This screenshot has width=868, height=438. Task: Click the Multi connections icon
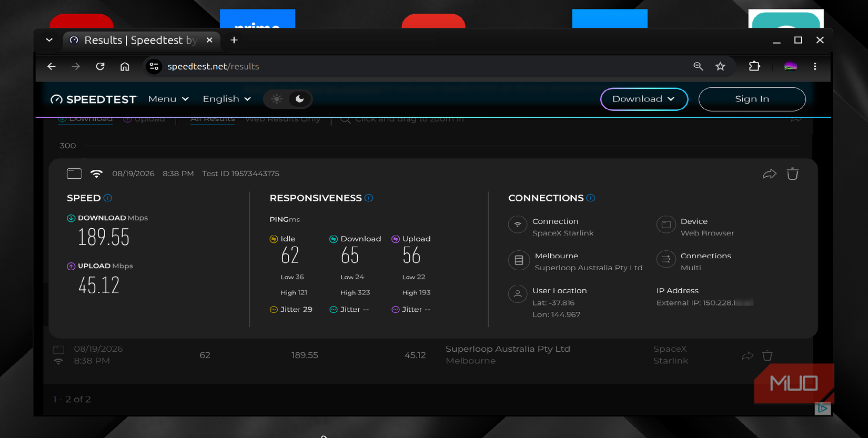point(666,259)
